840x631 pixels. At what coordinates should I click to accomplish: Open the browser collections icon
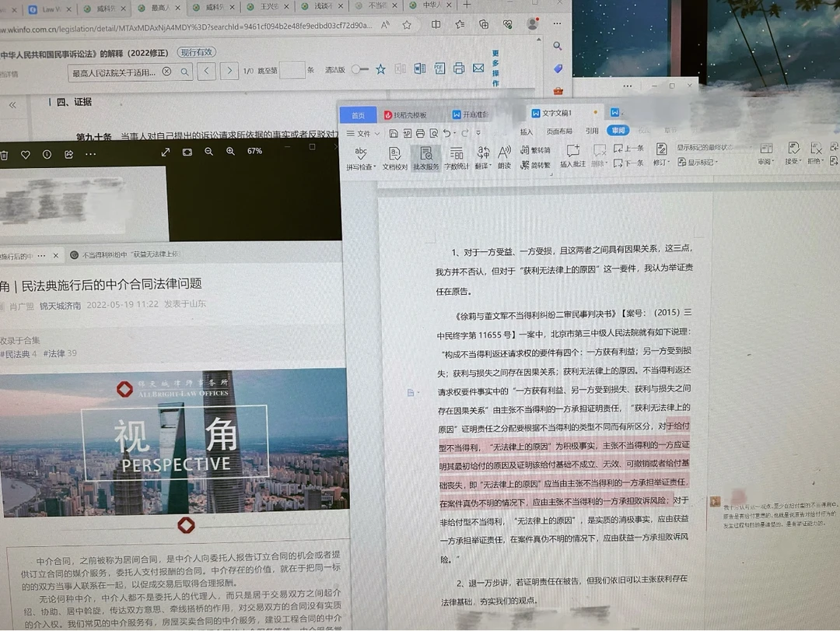pos(484,24)
